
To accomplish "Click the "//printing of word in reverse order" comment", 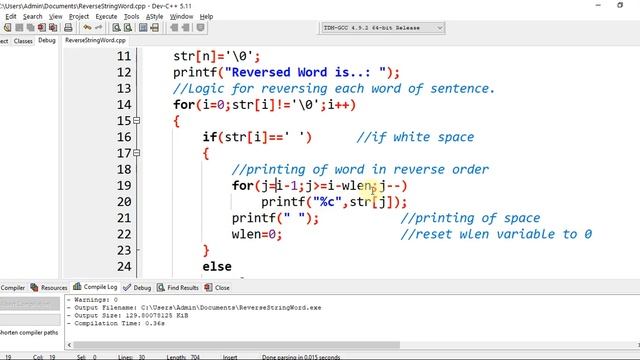I will [360, 169].
